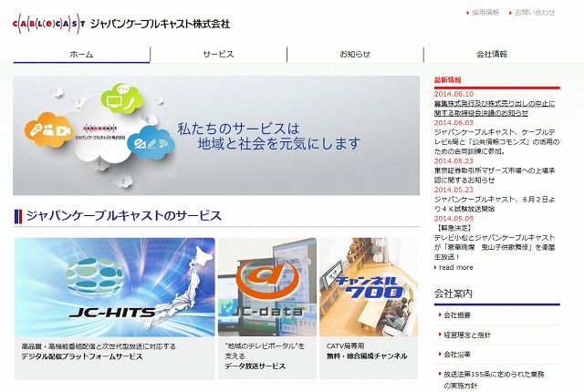Viewport: 584px width, 392px height.
Task: Click the 最新情報 heading
Action: pyautogui.click(x=448, y=80)
